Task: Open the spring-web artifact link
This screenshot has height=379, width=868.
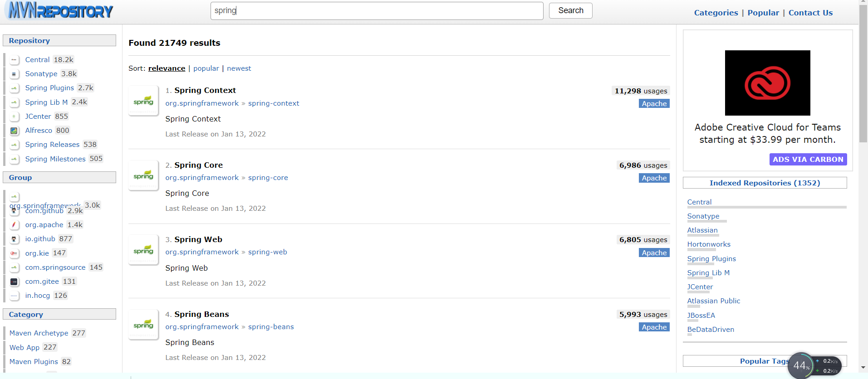Action: (x=268, y=252)
